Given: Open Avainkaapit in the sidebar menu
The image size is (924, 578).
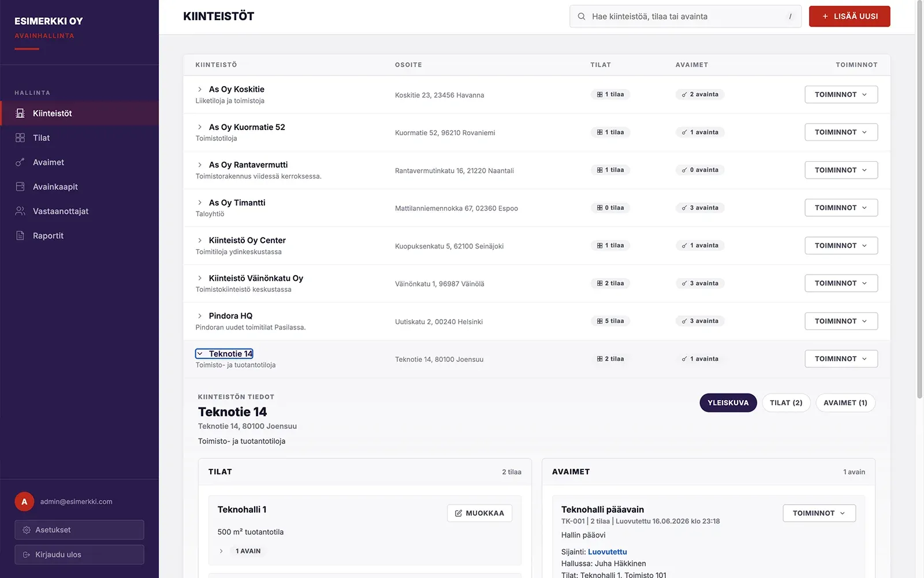Looking at the screenshot, I should point(79,187).
